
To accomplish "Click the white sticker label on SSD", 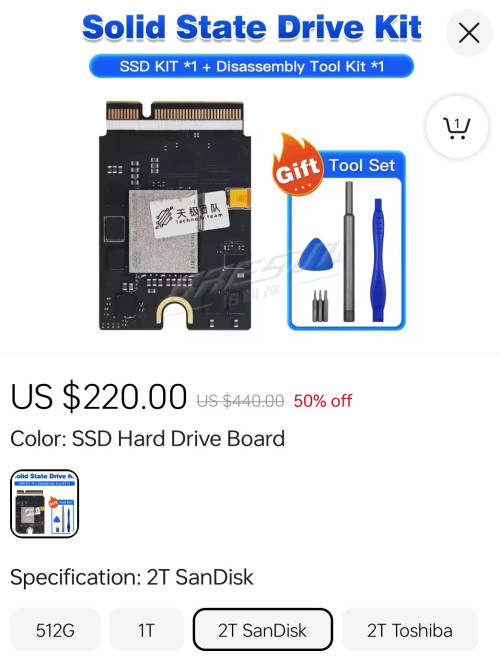I will [x=189, y=215].
